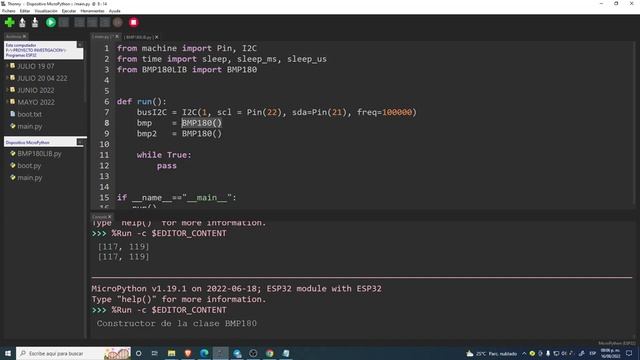Screen dimensions: 640x360
Task: Open Dispositivo MicroPython panel menu button
Action: click(x=80, y=142)
